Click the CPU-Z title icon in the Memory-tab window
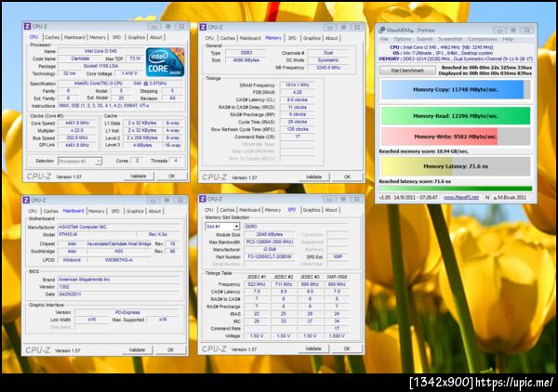 pos(203,27)
